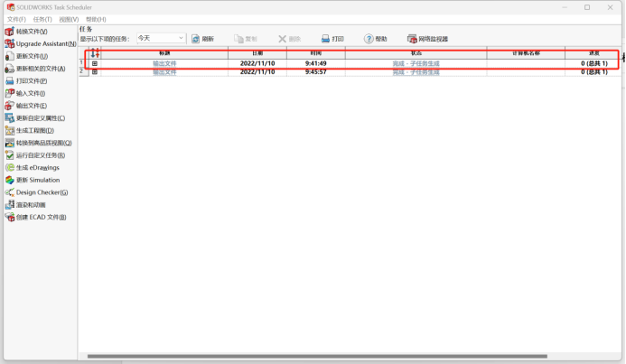Viewport: 626px width, 364px height.
Task: Click the horizontal scrollbar at the bottom
Action: point(317,357)
